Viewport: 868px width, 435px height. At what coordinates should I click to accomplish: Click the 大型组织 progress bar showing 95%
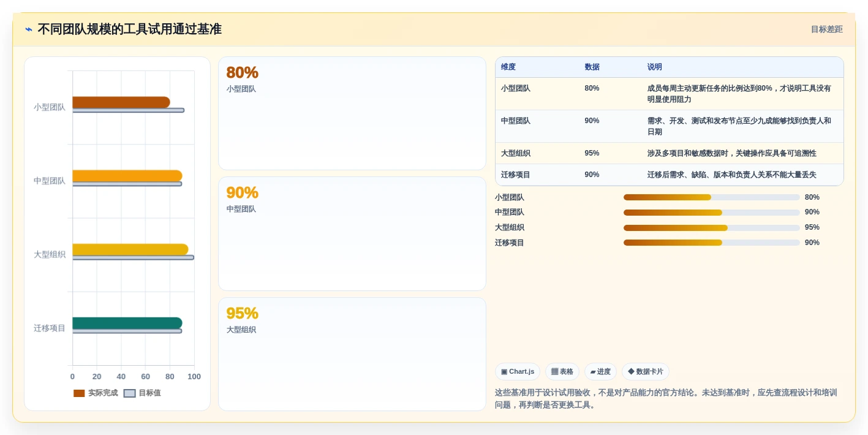point(712,227)
